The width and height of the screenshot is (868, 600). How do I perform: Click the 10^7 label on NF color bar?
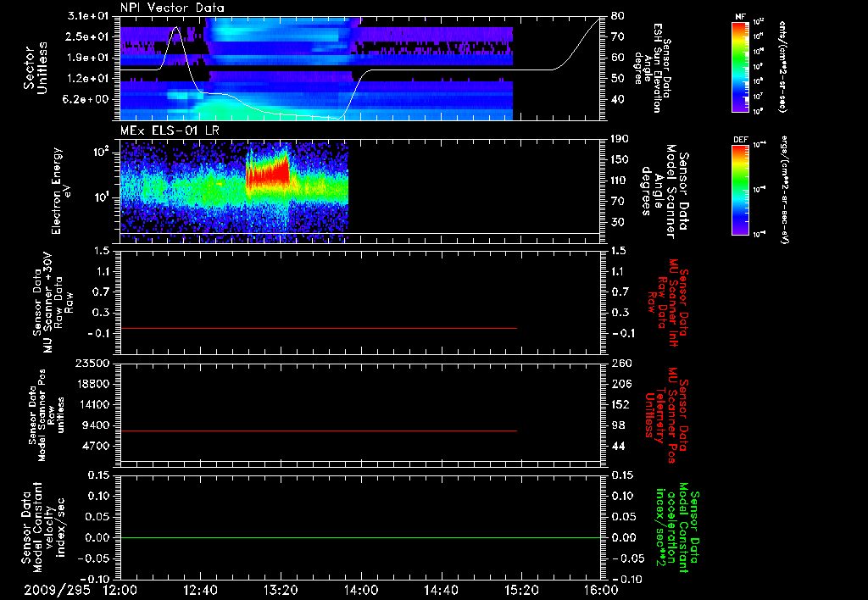tap(759, 97)
